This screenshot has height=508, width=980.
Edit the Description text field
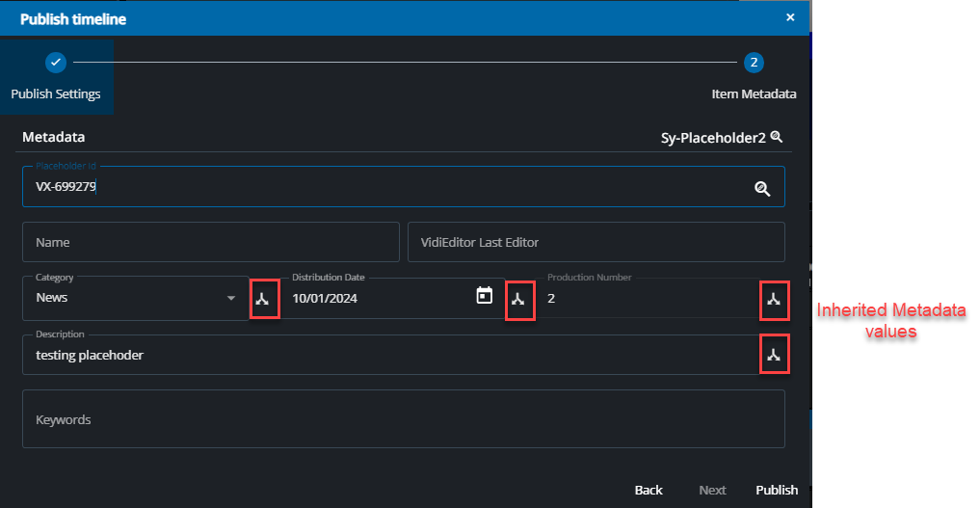coord(385,356)
